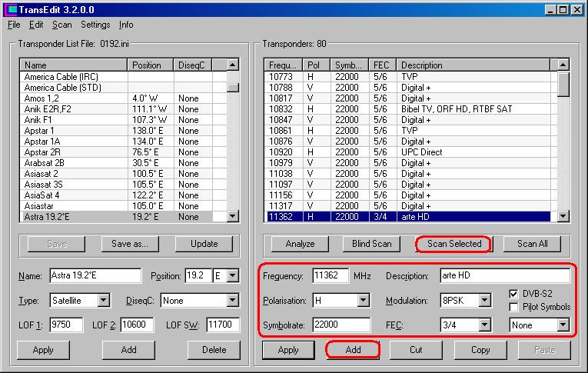Click the Scan All button
The height and width of the screenshot is (373, 588).
532,244
